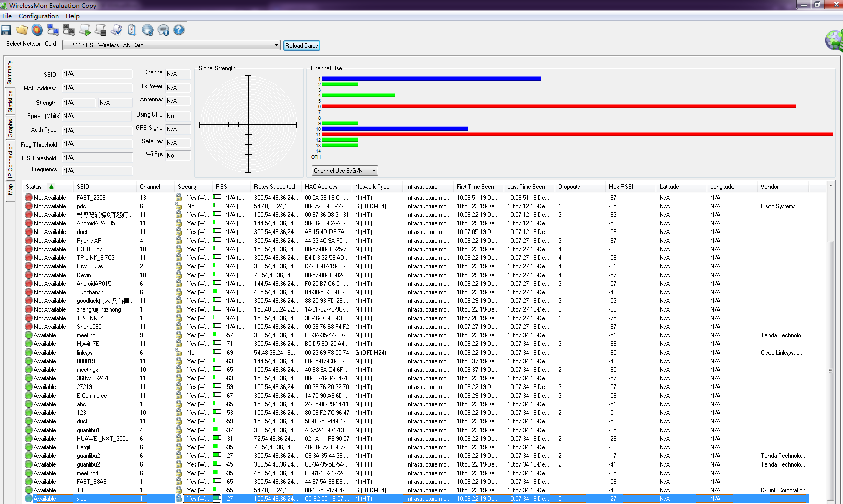Screen dimensions: 843x504
Task: Click the speech bubble info toolbar icon
Action: (x=163, y=30)
